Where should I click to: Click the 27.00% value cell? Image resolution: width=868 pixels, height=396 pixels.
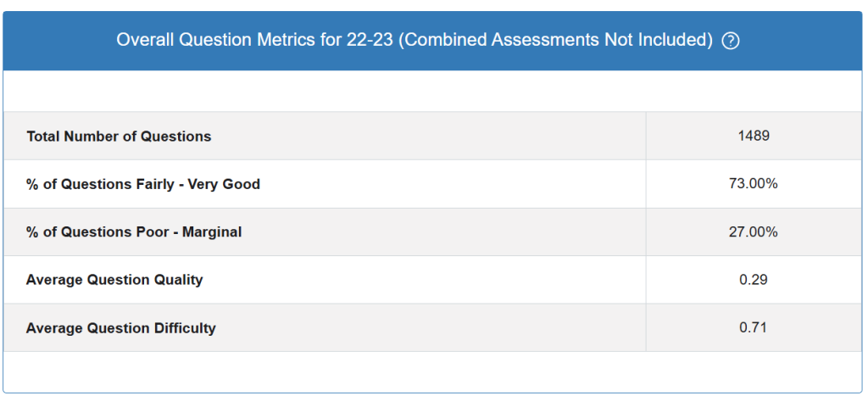pos(754,231)
